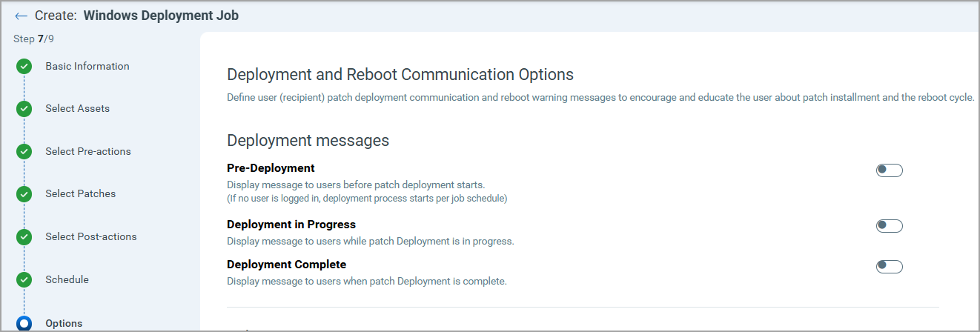Click the green checkmark beside Select Assets
The height and width of the screenshot is (332, 980).
[x=24, y=109]
